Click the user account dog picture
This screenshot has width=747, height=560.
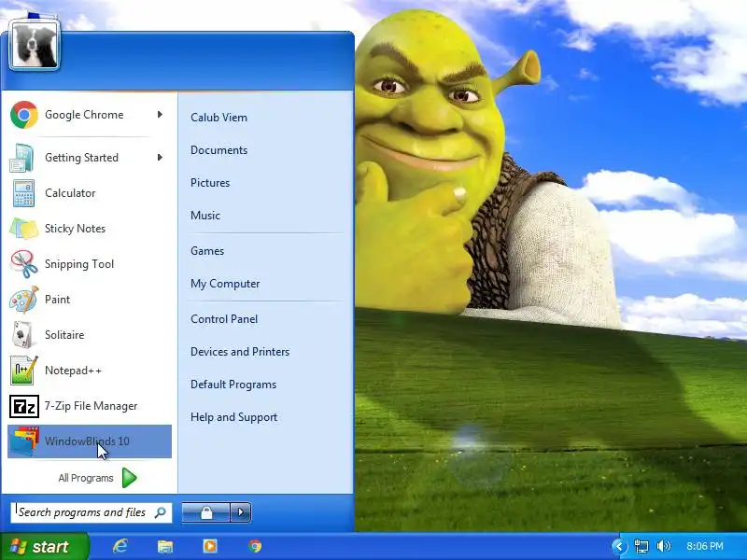[x=34, y=46]
